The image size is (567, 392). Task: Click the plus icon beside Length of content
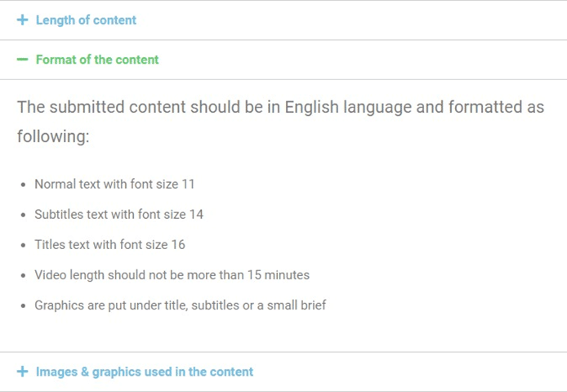coord(22,20)
